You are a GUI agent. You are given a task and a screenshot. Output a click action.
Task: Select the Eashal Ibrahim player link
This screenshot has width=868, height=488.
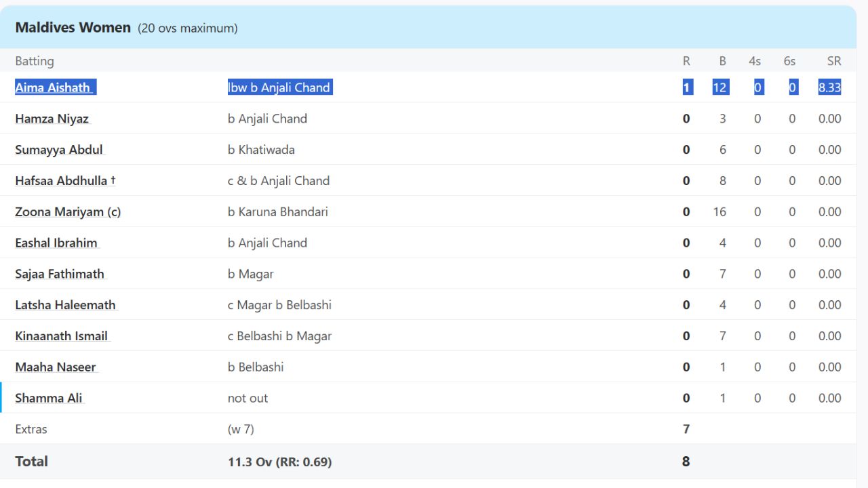coord(56,243)
